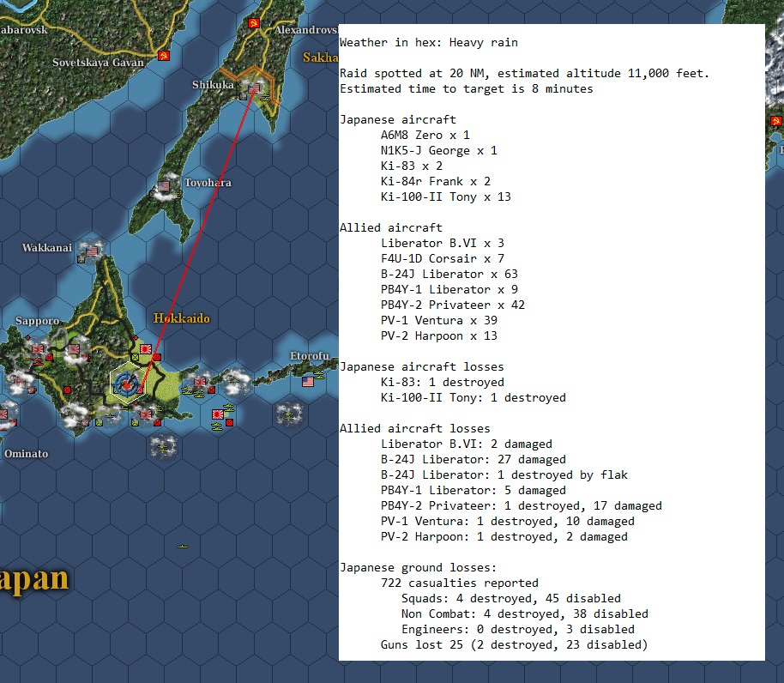Screen dimensions: 784x683
Task: Click the 'Liberator B.VI: 2 damaged' line
Action: [x=467, y=444]
